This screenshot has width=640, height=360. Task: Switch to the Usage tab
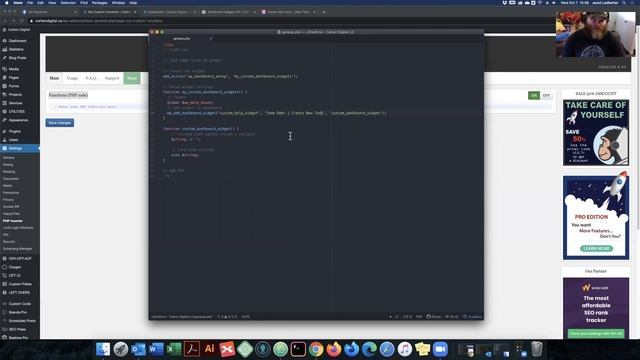point(72,78)
